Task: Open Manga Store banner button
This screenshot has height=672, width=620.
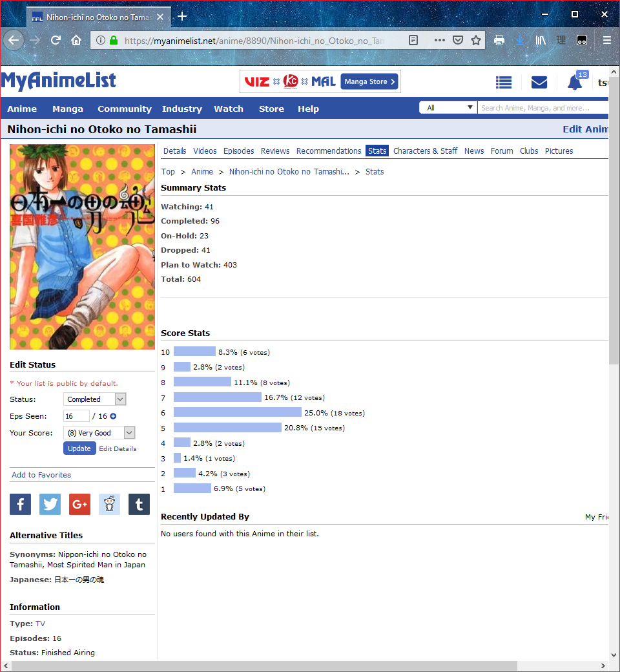Action: (369, 81)
